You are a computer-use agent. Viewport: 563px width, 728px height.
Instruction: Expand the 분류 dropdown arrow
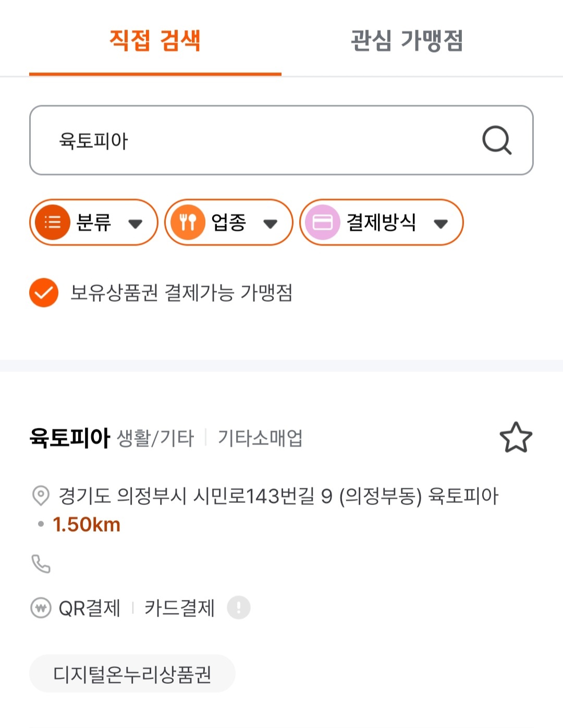point(136,224)
